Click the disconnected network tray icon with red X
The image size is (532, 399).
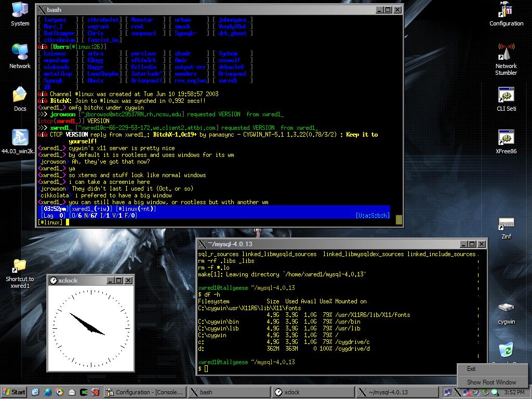[x=467, y=392]
